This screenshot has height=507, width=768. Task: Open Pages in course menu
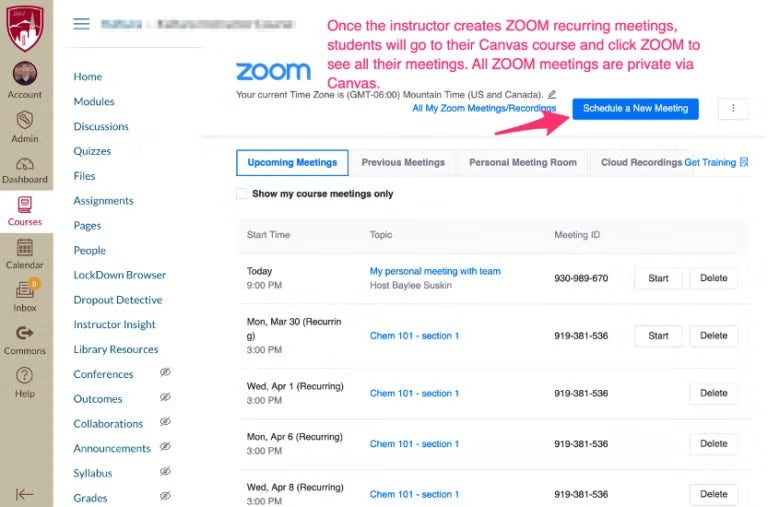87,226
